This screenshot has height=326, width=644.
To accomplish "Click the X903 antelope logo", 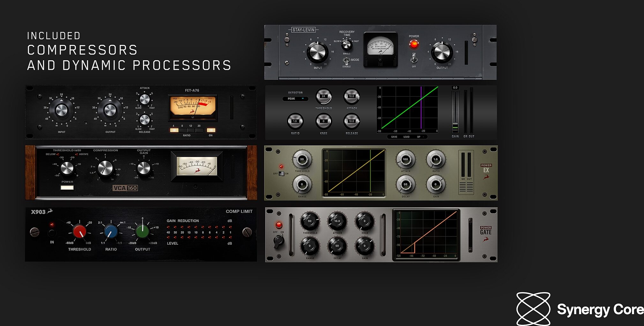I will click(49, 211).
